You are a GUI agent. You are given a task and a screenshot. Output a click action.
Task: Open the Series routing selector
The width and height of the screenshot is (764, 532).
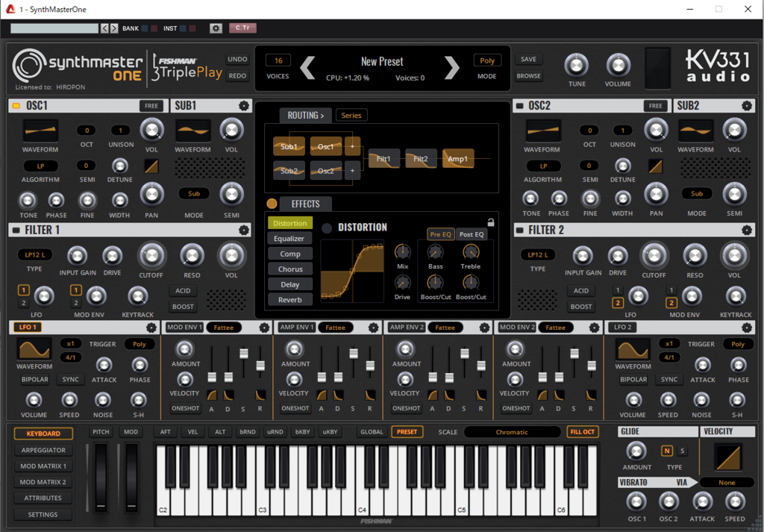pyautogui.click(x=351, y=116)
